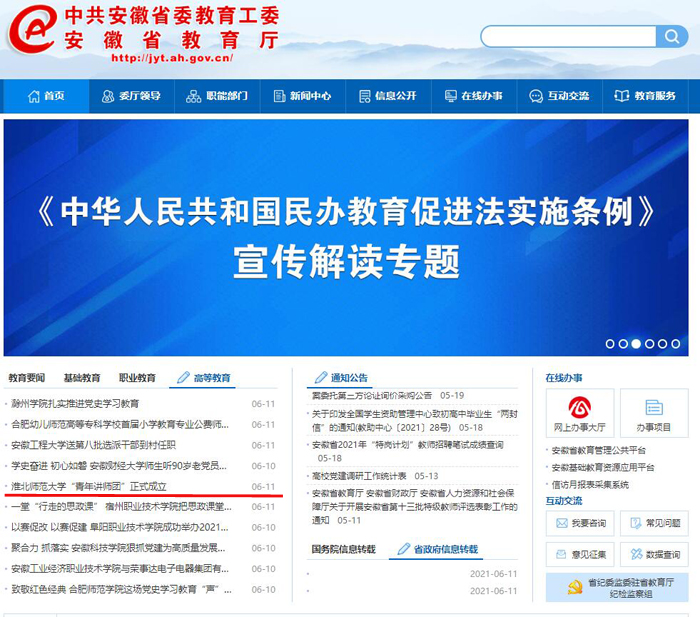Switch to the 国务院信息转载 tab
The height and width of the screenshot is (617, 700).
click(x=343, y=549)
